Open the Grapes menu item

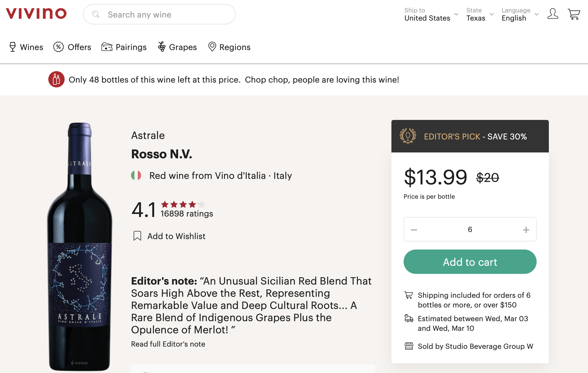click(x=177, y=47)
